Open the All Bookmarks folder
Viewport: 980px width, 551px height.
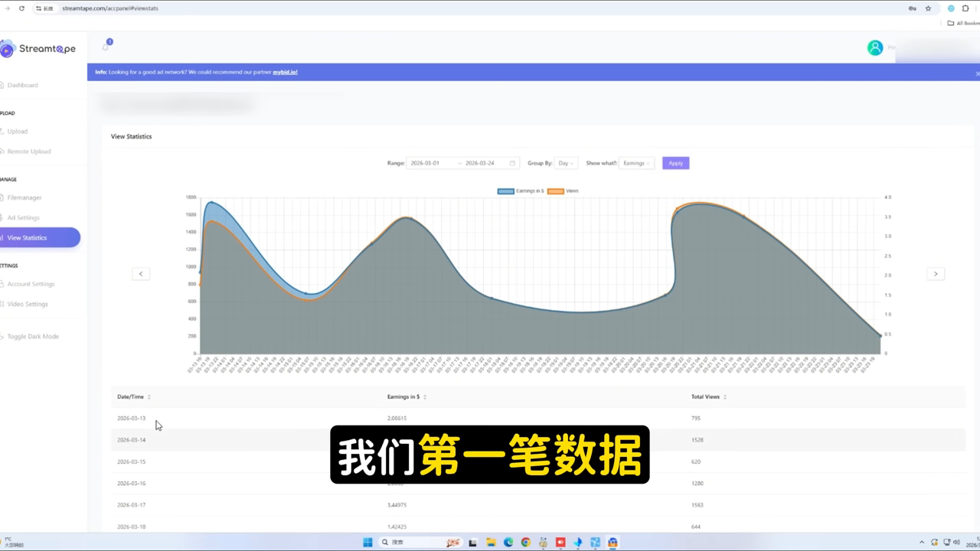coord(964,23)
